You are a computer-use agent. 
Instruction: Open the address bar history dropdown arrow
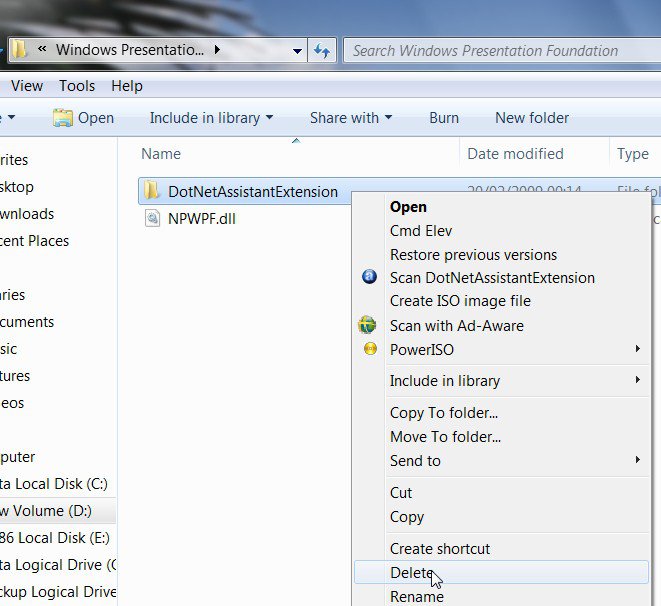(x=297, y=51)
